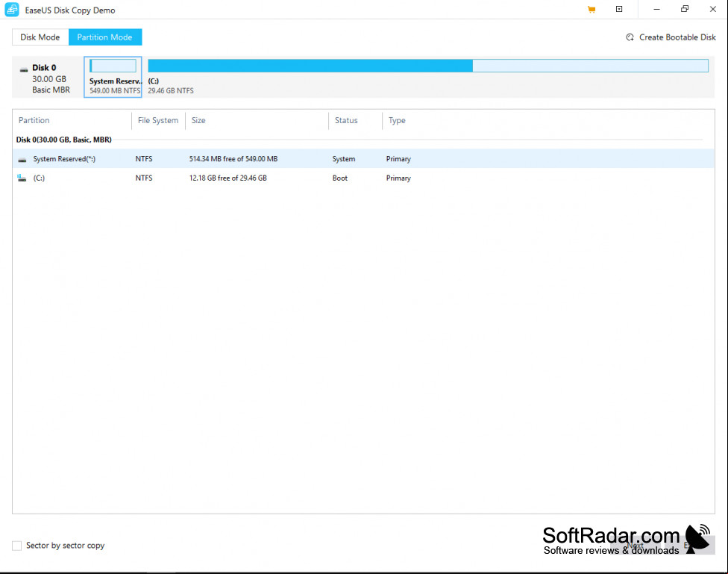Viewport: 728px width, 574px height.
Task: Open the title bar options menu icon
Action: point(619,9)
